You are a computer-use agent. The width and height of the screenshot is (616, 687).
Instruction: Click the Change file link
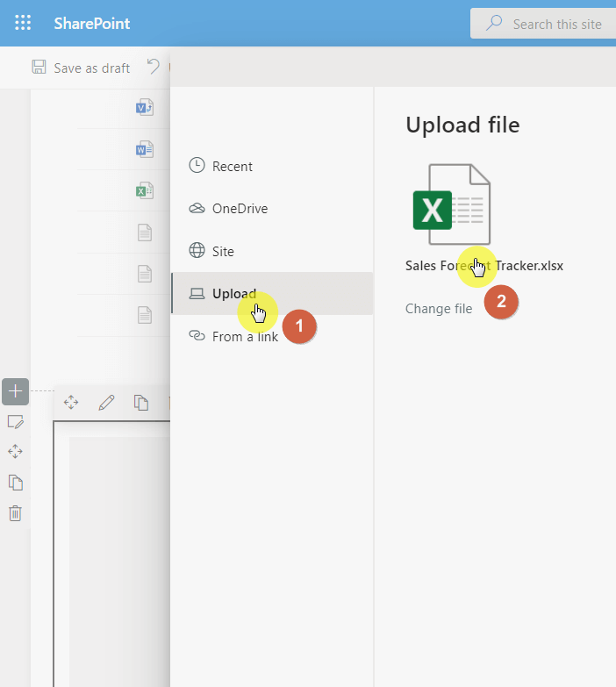click(439, 309)
